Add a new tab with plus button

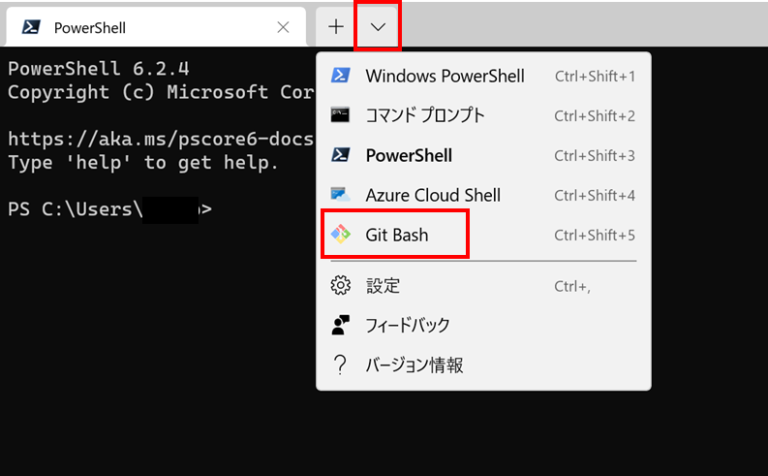336,27
